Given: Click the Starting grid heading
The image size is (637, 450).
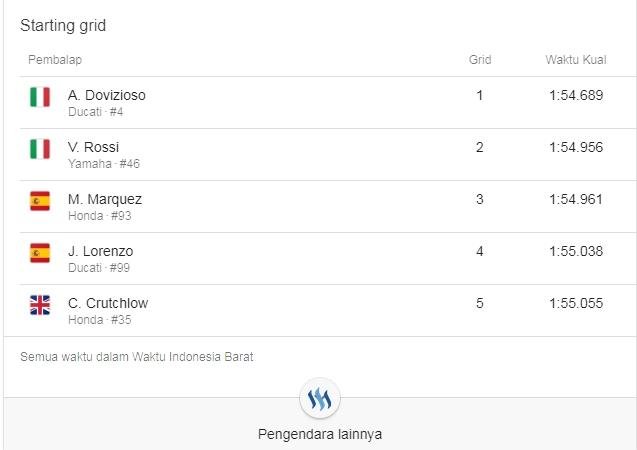Looking at the screenshot, I should click(x=63, y=26).
